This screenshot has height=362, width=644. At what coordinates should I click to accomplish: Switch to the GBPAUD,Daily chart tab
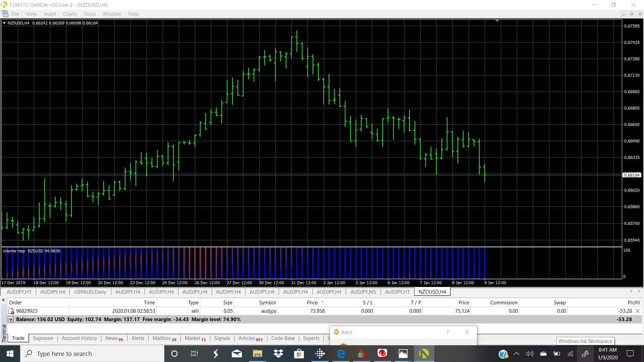[90, 292]
